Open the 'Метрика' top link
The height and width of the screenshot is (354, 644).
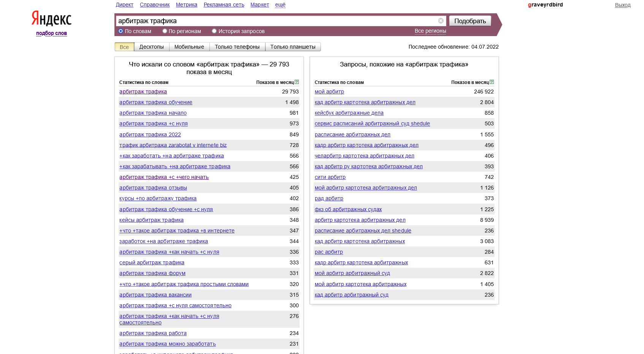pyautogui.click(x=187, y=5)
